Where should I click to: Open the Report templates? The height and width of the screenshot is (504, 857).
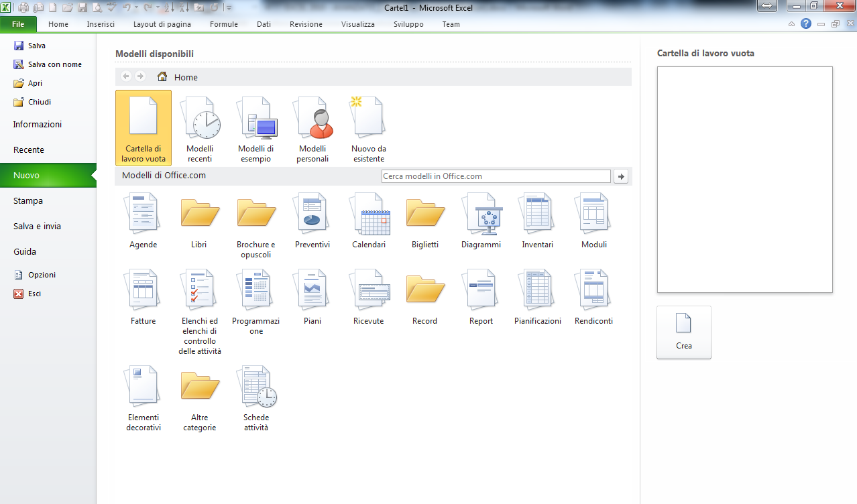481,298
